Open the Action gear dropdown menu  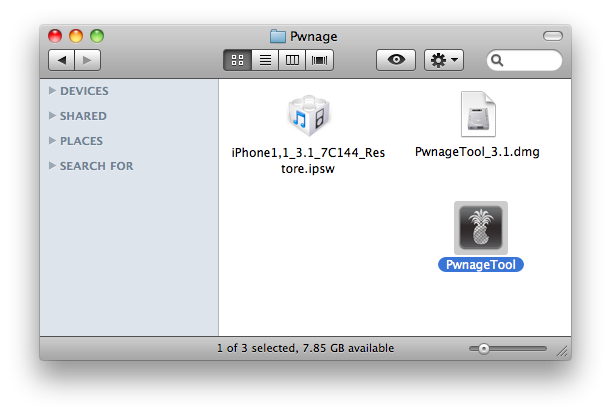(444, 60)
